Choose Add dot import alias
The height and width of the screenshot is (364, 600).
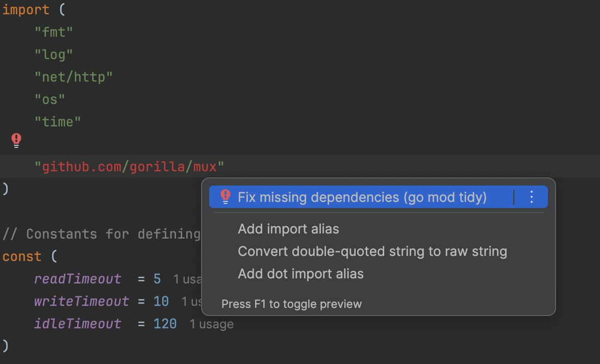[301, 274]
